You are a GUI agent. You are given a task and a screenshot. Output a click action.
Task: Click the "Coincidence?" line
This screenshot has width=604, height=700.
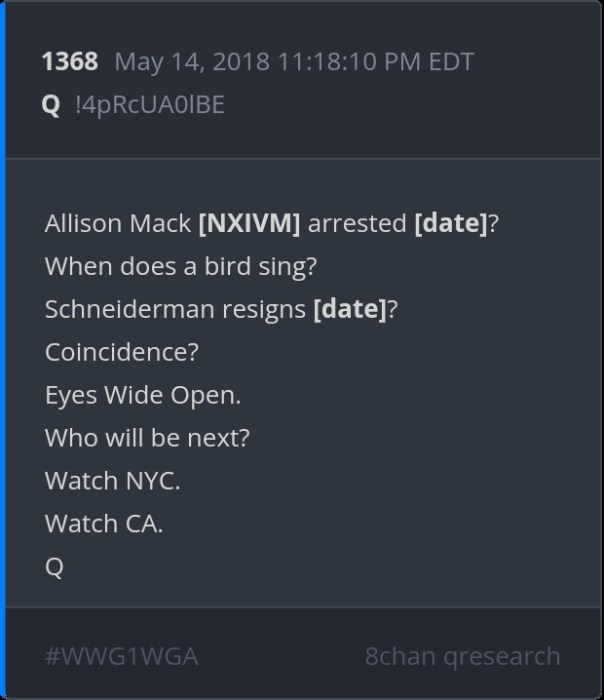tap(122, 352)
